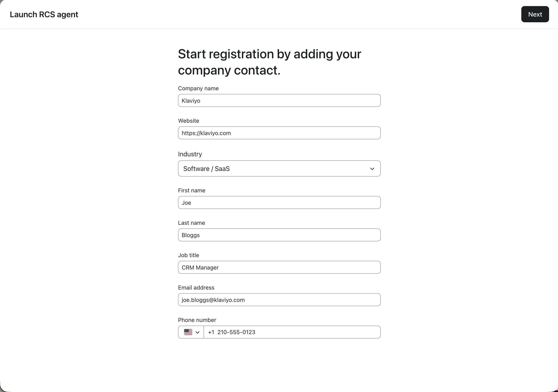Click the Email address input field

[x=279, y=300]
